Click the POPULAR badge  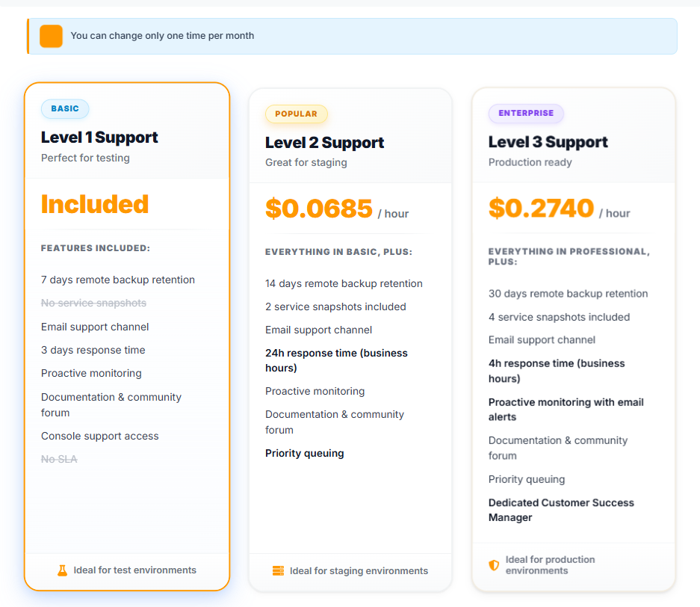click(296, 114)
